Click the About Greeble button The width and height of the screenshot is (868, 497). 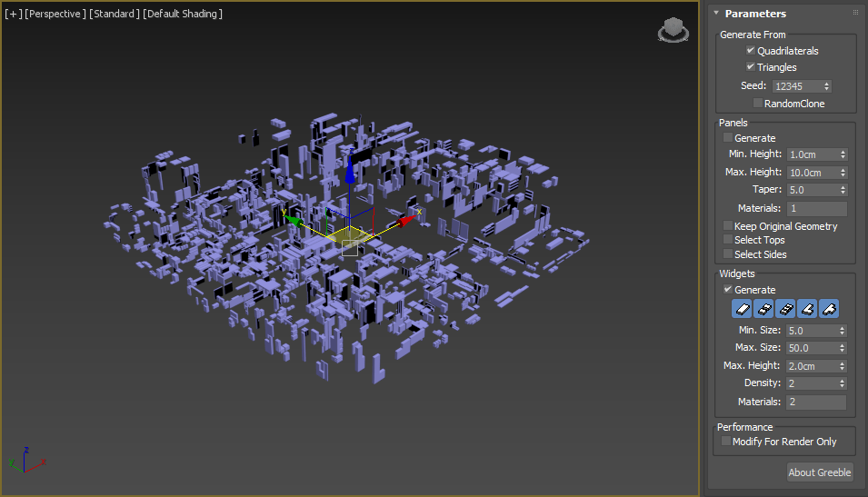pyautogui.click(x=820, y=472)
